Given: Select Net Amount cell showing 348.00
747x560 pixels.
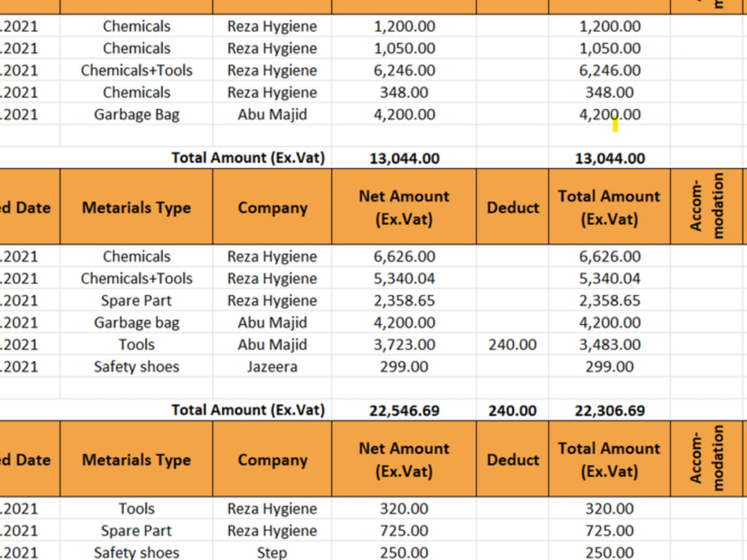Looking at the screenshot, I should (404, 93).
